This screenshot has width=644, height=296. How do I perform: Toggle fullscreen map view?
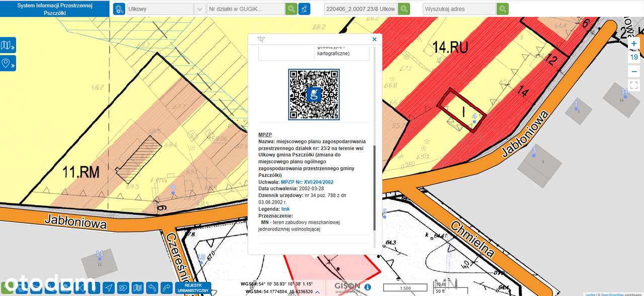pos(634,85)
